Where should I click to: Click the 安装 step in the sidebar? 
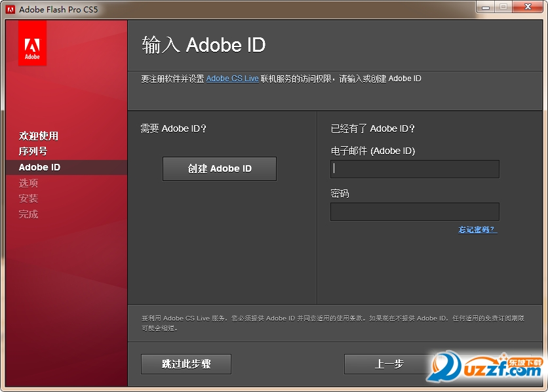click(x=28, y=199)
